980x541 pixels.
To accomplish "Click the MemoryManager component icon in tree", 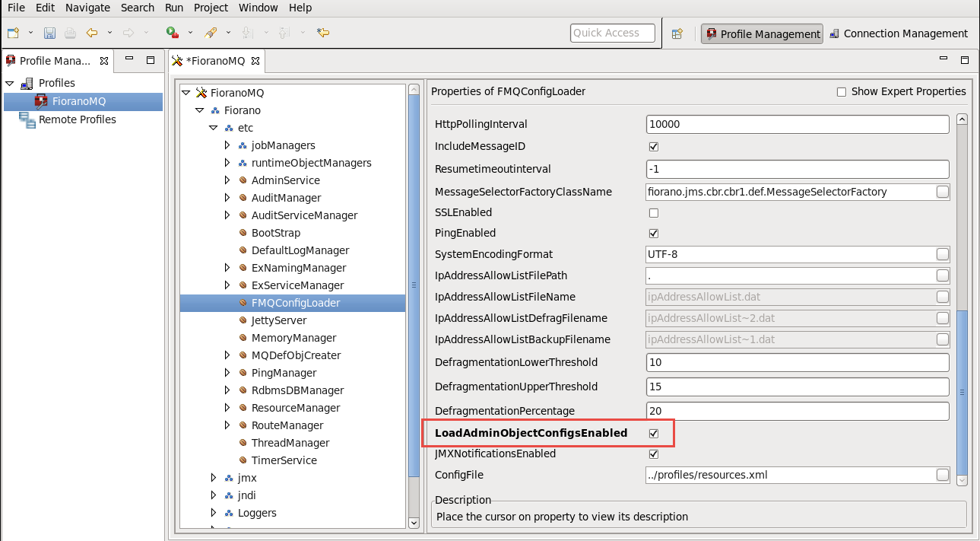I will [x=243, y=338].
